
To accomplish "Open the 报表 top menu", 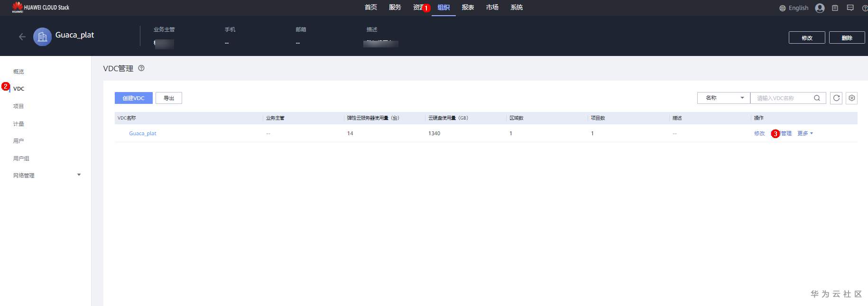I will point(468,7).
